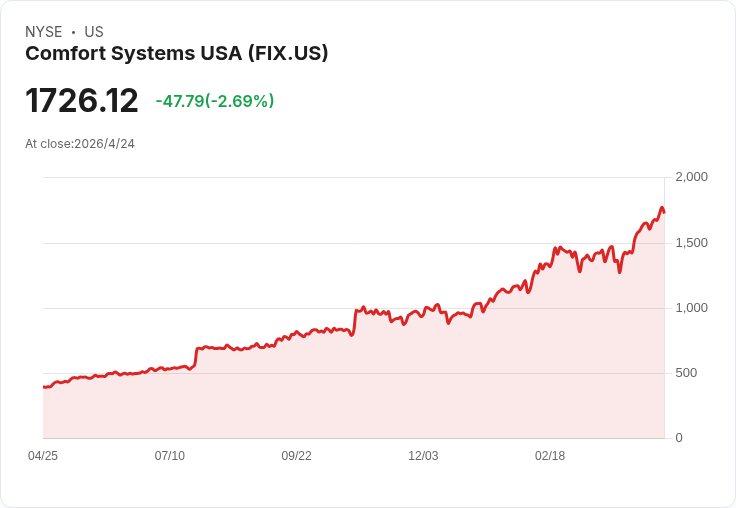Click the 0 price axis label

coord(679,438)
